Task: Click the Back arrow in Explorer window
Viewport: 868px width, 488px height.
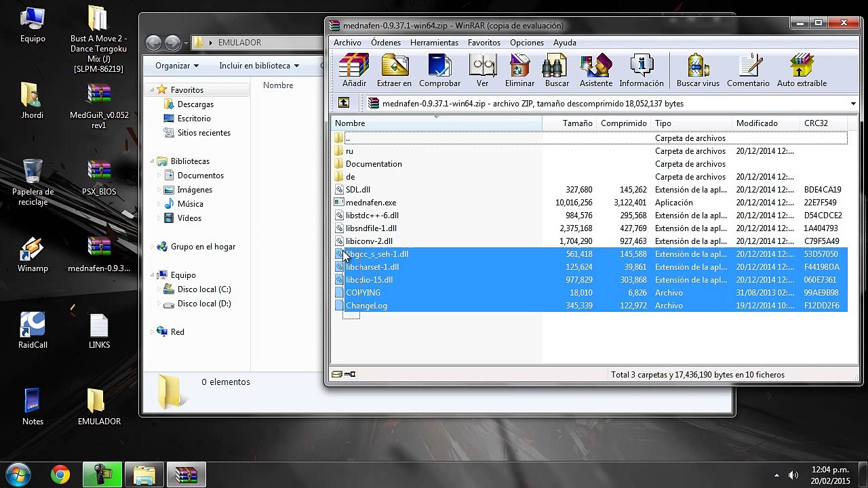Action: (154, 43)
